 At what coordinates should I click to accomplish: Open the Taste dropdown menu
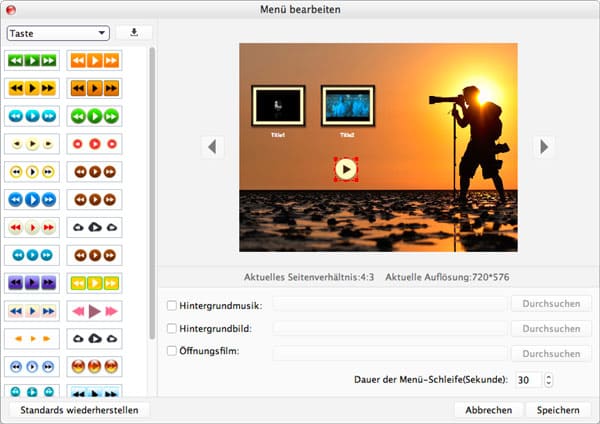(58, 32)
